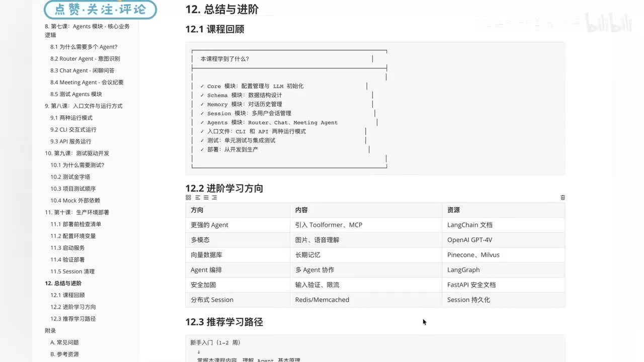Open B. 参考资源 appendix entry

point(64,354)
